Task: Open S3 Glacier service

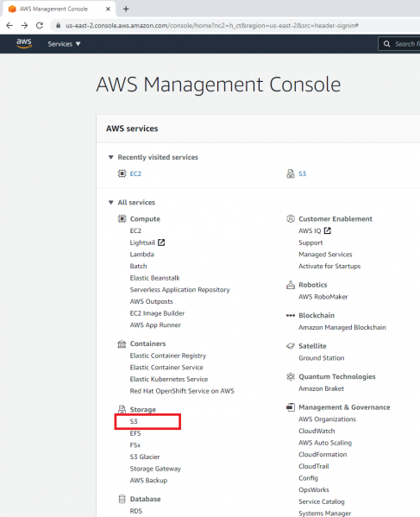Action: click(145, 457)
